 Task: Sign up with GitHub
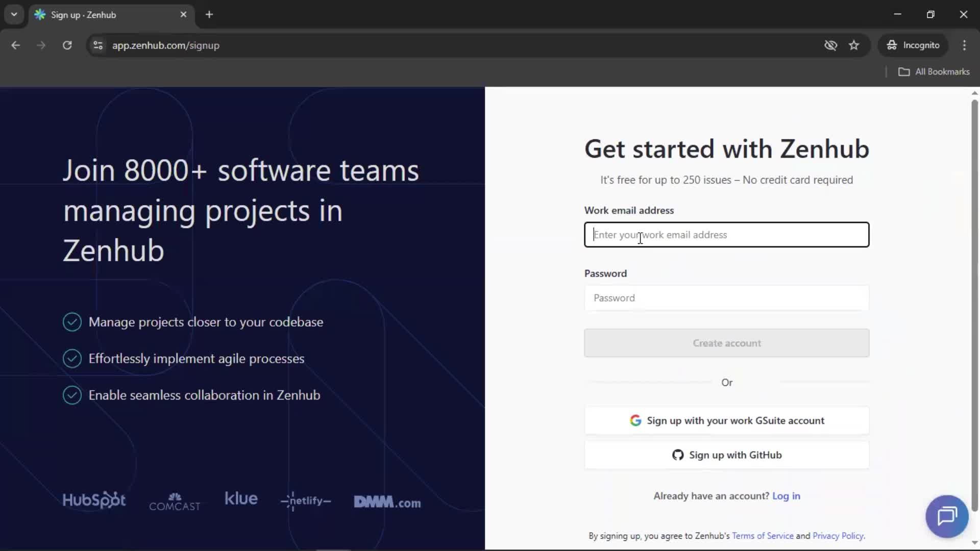[726, 455]
